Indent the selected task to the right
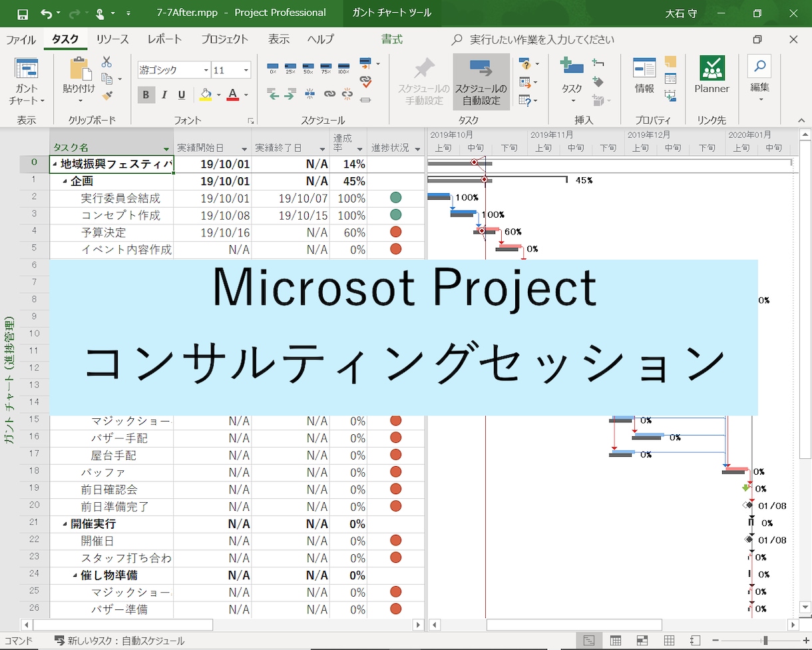The width and height of the screenshot is (812, 650). point(291,94)
